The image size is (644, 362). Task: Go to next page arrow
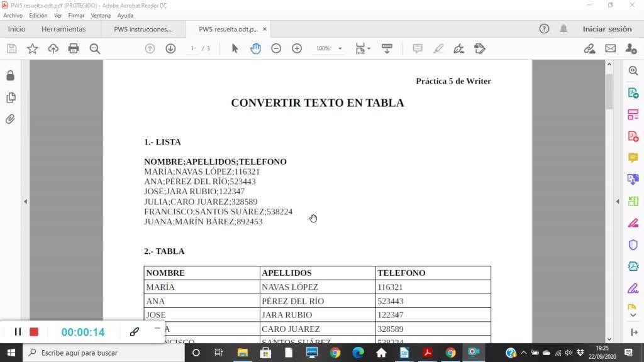pyautogui.click(x=170, y=48)
